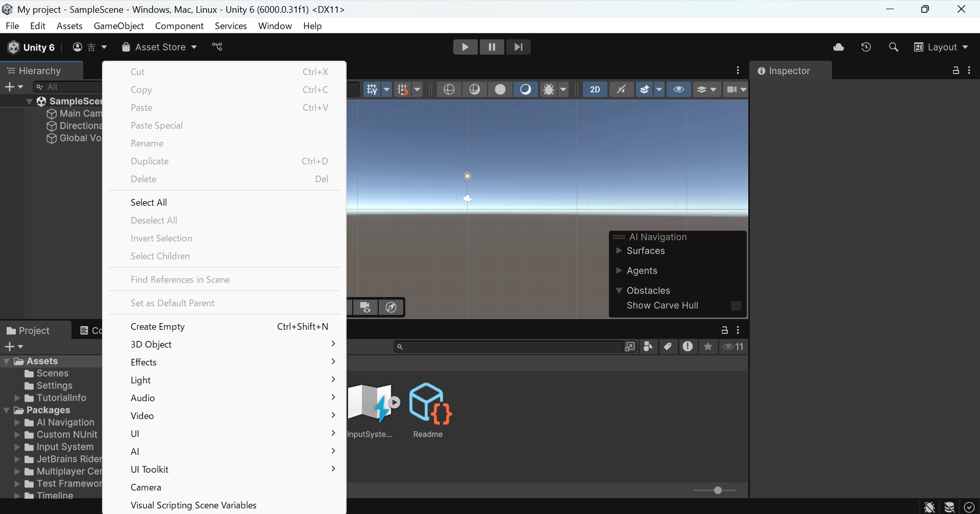This screenshot has width=980, height=514.
Task: Click the version control icon
Action: 217,47
